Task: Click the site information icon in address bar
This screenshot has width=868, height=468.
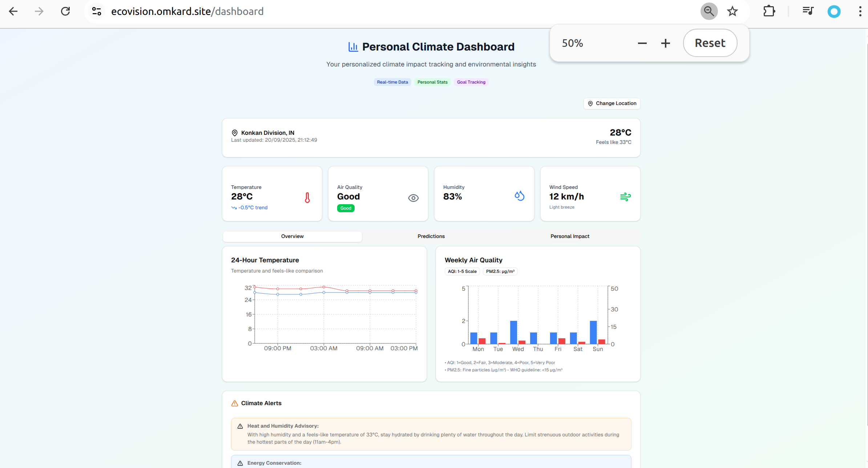Action: tap(97, 12)
